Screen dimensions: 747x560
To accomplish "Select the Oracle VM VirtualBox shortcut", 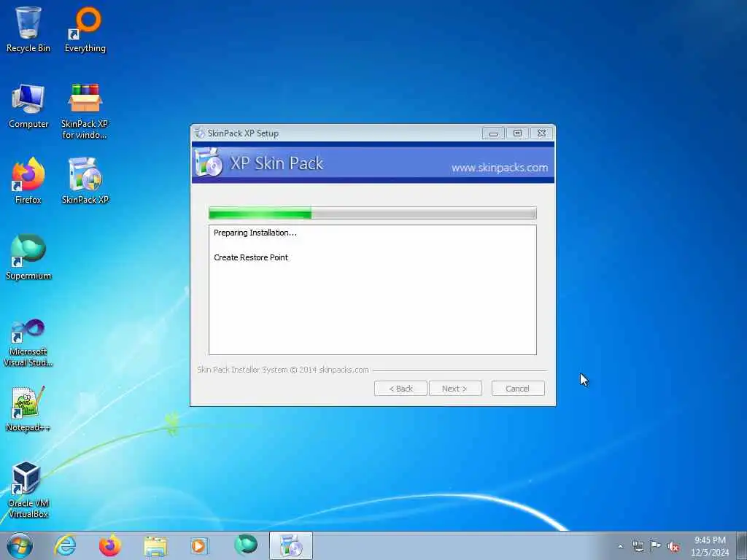I will click(x=28, y=489).
